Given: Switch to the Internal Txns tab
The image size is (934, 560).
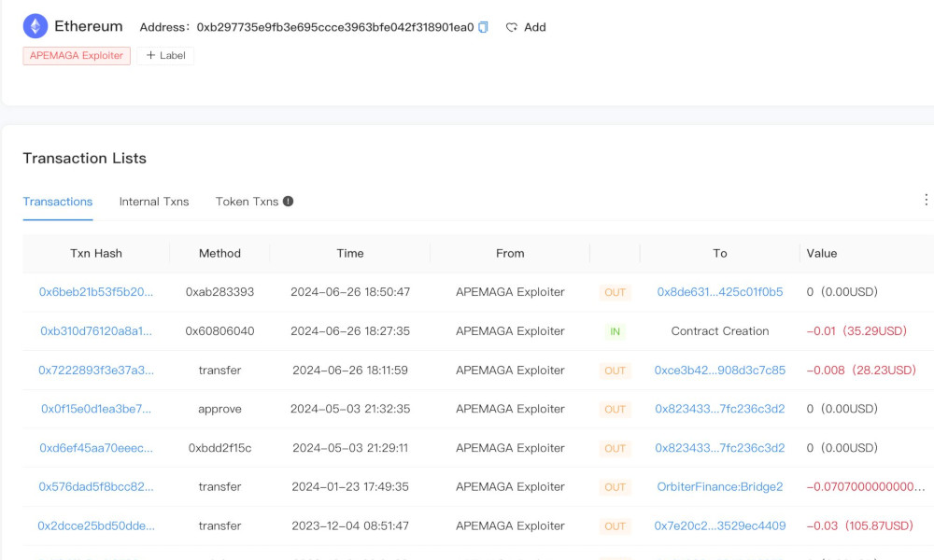Looking at the screenshot, I should pyautogui.click(x=154, y=202).
